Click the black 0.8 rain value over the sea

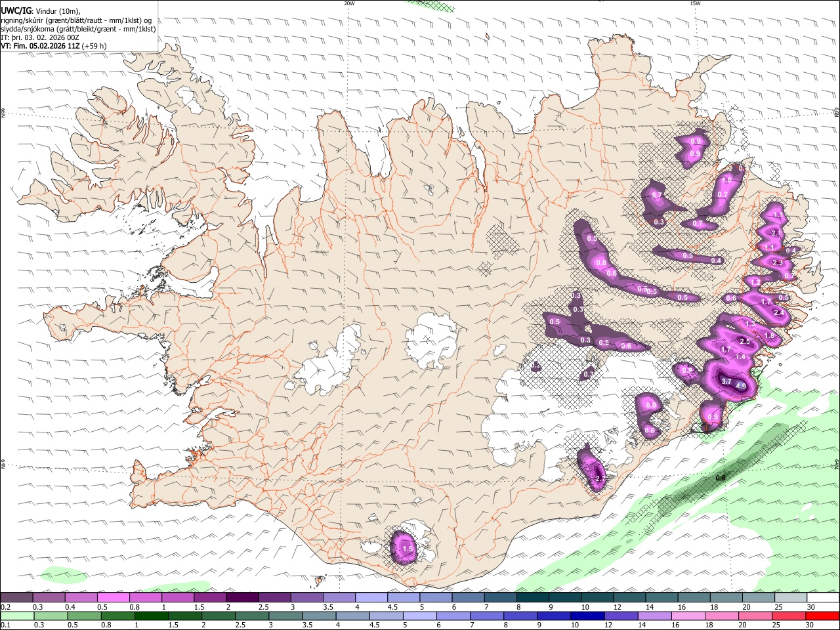coord(720,478)
